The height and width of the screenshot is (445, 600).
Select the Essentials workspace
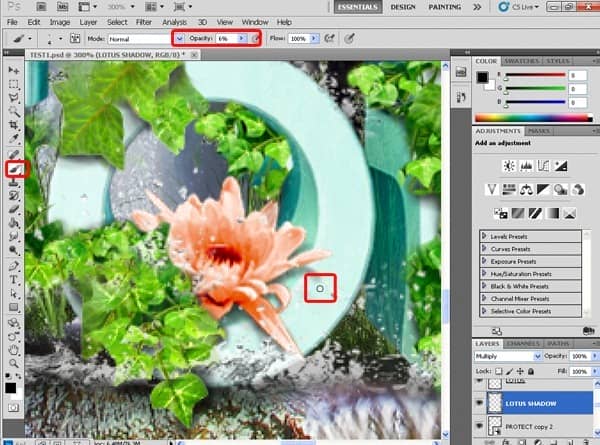(358, 7)
